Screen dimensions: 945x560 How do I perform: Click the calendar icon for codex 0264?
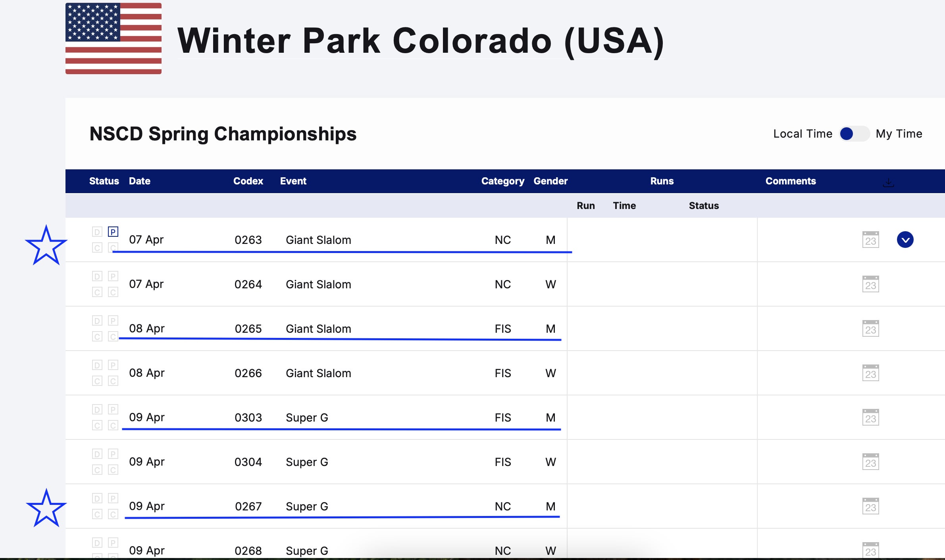[x=870, y=284]
